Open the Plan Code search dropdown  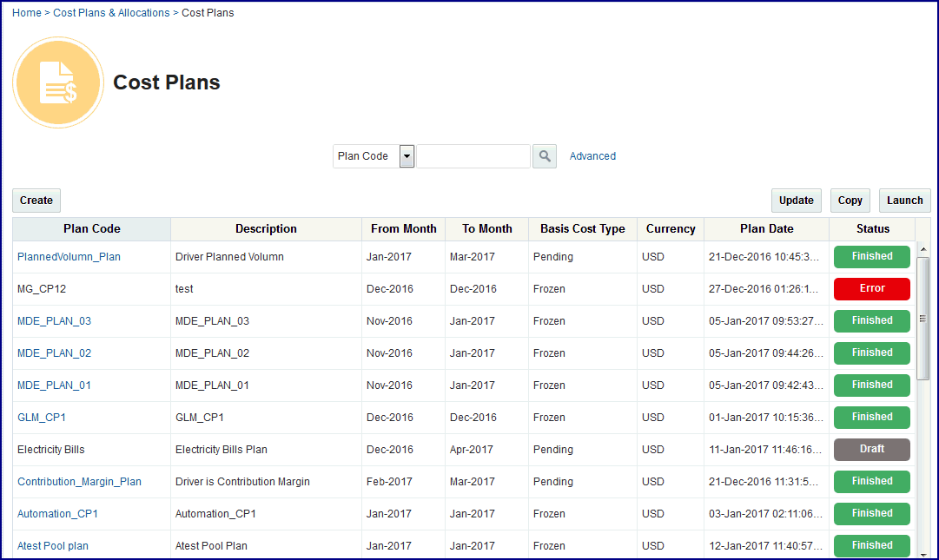pos(407,156)
